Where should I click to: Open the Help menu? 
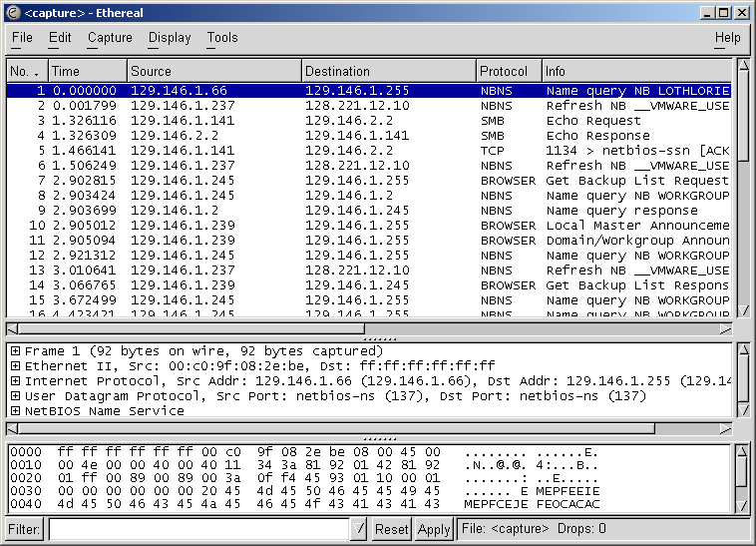(727, 38)
